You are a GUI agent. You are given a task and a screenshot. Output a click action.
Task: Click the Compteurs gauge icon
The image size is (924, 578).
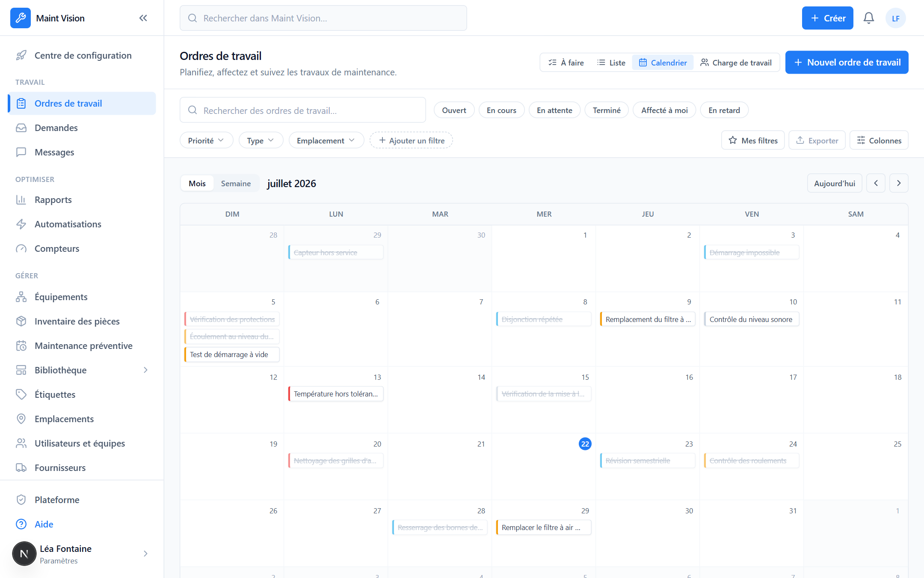point(21,248)
